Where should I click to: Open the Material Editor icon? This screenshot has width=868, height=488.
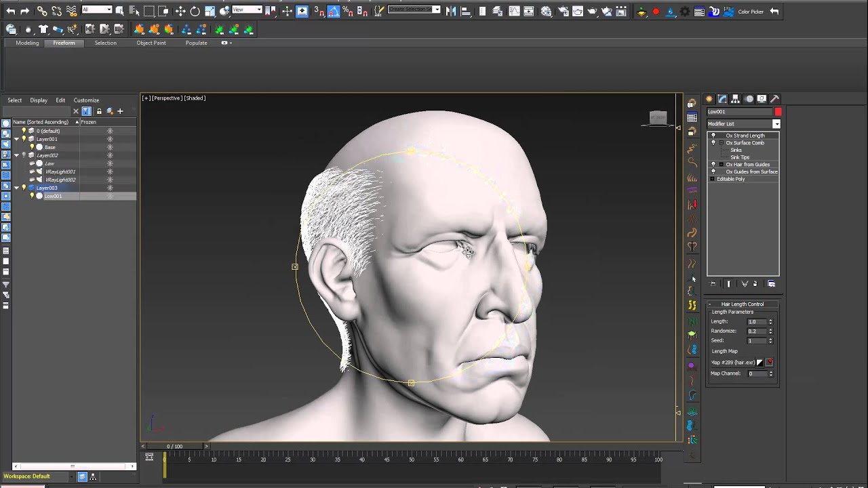(546, 12)
